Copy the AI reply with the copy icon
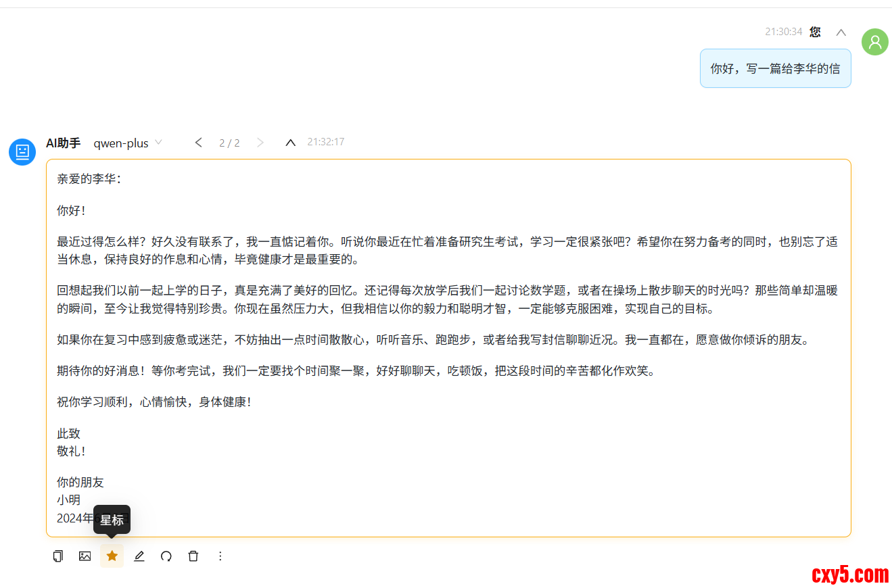The image size is (892, 588). (58, 556)
